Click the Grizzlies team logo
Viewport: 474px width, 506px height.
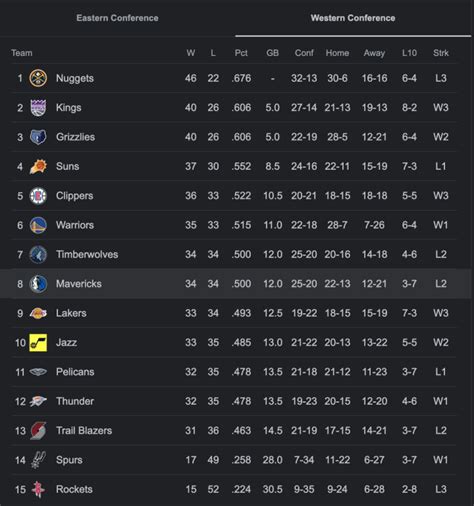point(38,137)
